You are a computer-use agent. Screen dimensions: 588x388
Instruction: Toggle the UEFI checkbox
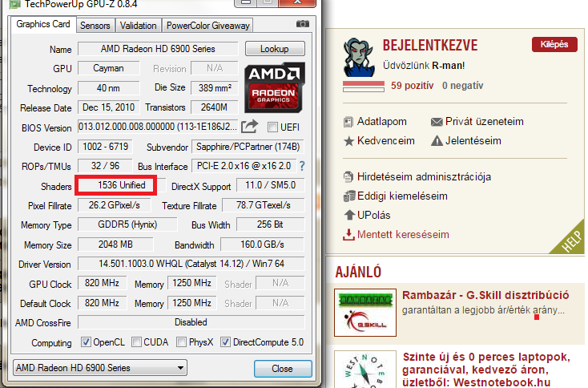click(272, 127)
